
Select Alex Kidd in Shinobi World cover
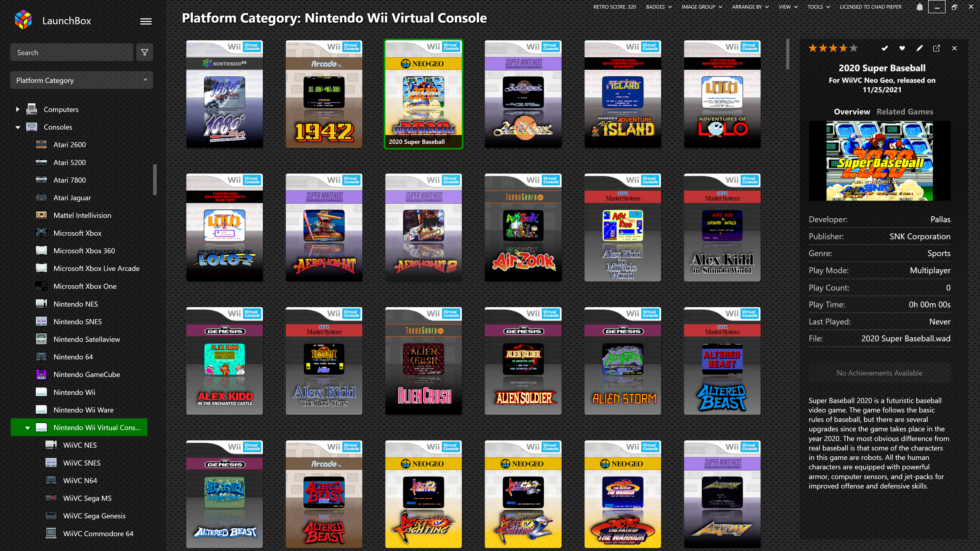pyautogui.click(x=722, y=227)
